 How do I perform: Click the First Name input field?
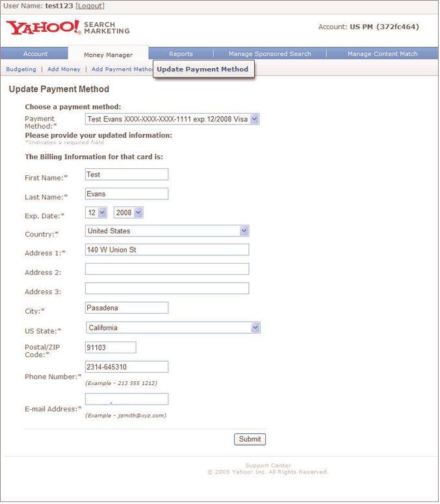click(127, 174)
